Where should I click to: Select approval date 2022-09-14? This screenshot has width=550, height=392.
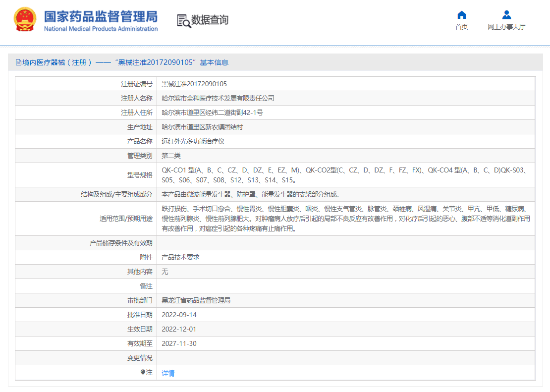pos(179,315)
